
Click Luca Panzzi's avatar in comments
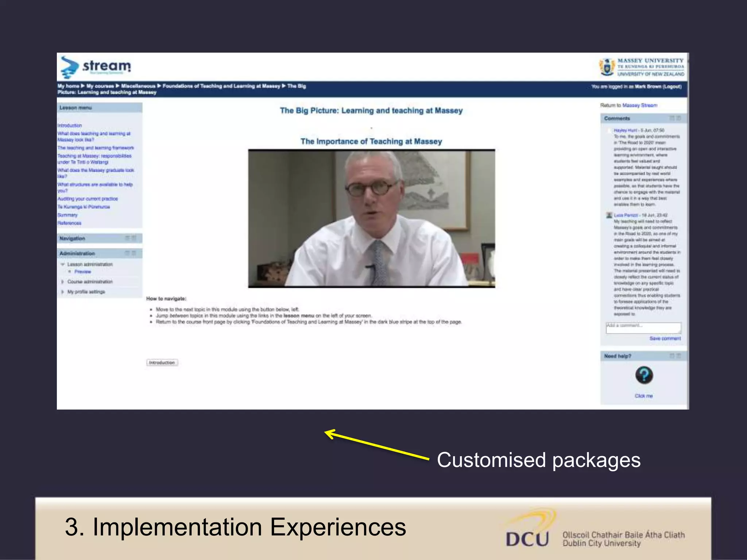coord(609,215)
